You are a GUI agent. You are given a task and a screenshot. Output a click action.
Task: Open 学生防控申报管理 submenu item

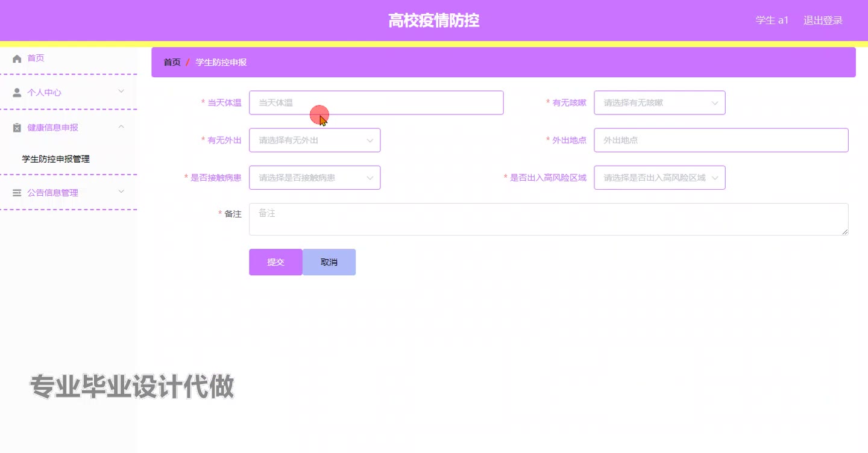[x=56, y=160]
